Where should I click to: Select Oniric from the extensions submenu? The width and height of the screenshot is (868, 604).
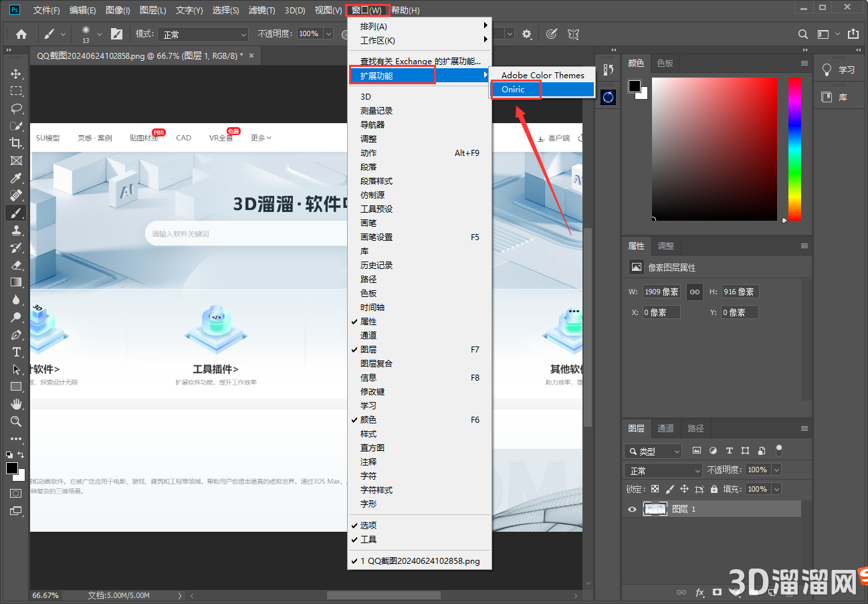coord(515,88)
